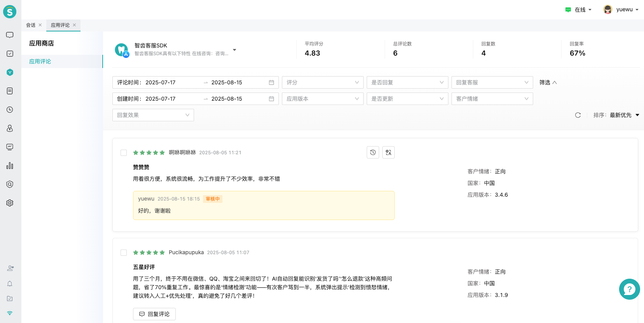Open the 应用版本 dropdown filter
The width and height of the screenshot is (644, 323).
click(x=323, y=99)
